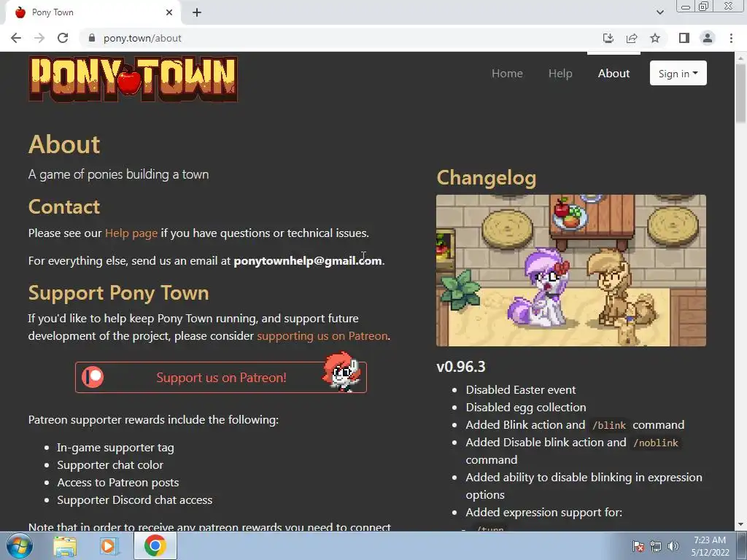Click 'Supporter Discord chat access' list item
The height and width of the screenshot is (560, 747).
pyautogui.click(x=134, y=500)
